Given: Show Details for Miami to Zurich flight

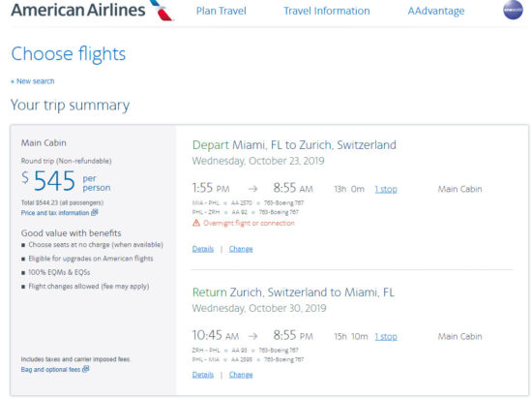Looking at the screenshot, I should point(203,249).
